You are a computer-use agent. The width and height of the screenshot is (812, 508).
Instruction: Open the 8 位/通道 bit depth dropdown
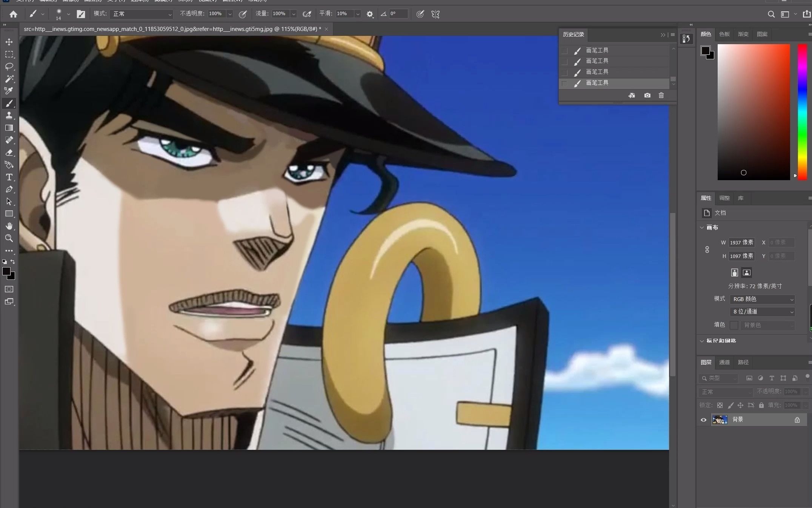point(763,312)
